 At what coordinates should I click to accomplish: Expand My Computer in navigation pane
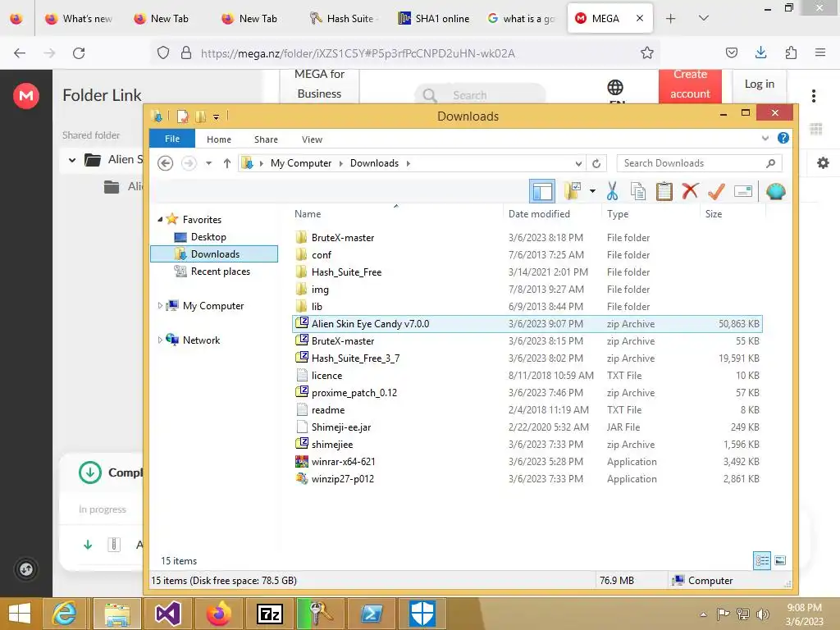(160, 306)
